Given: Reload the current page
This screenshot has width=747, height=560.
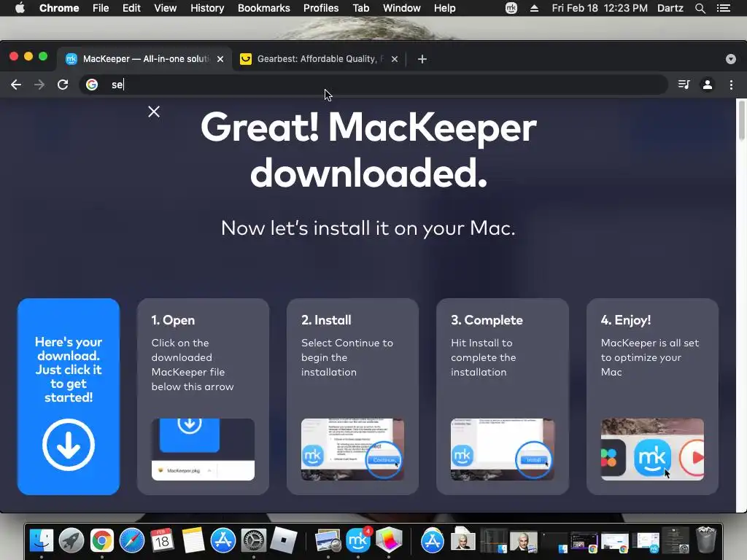Looking at the screenshot, I should coord(63,85).
